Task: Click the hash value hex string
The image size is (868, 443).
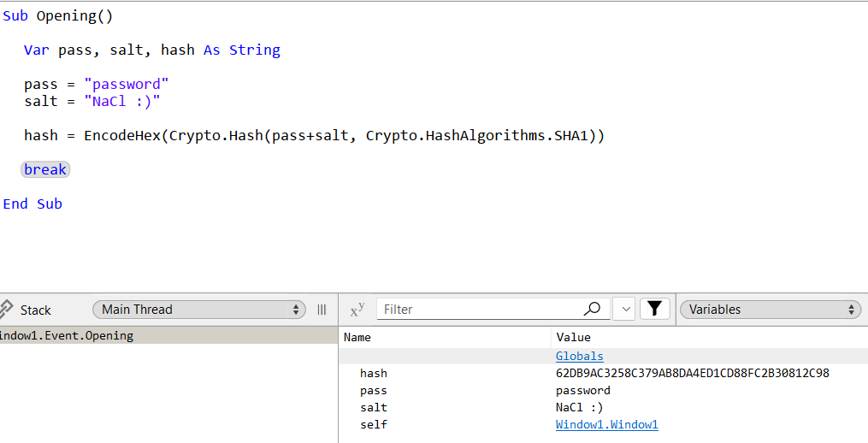Action: [693, 373]
